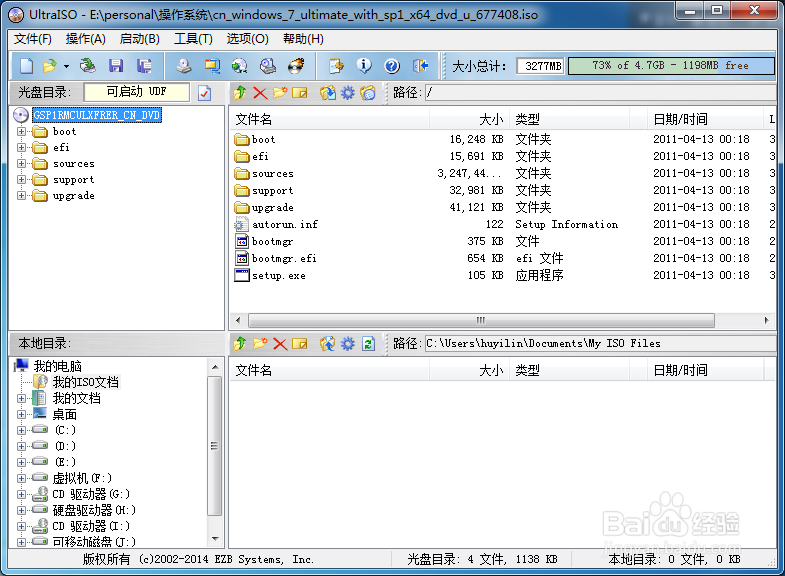Select setup.exe in the image file list
The height and width of the screenshot is (576, 785).
(x=278, y=276)
